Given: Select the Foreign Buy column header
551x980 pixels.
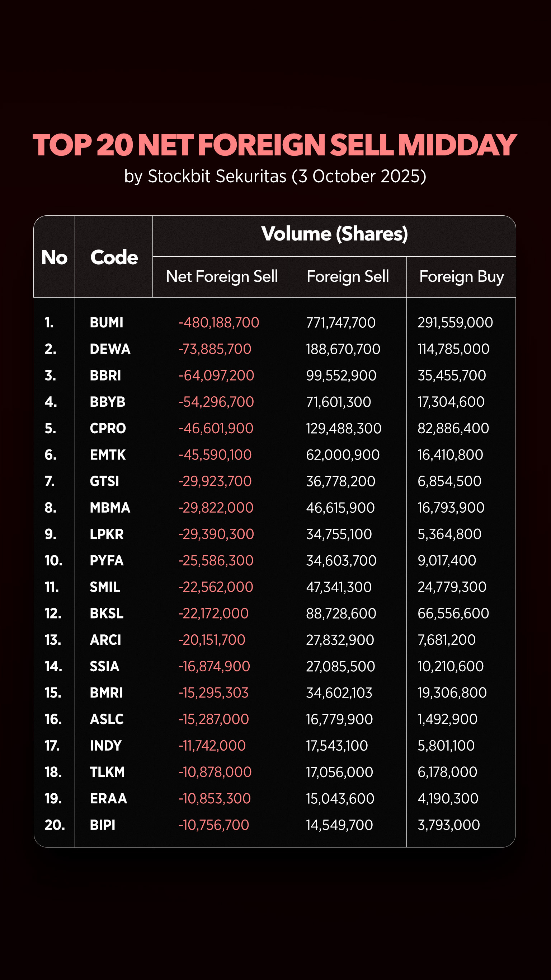Looking at the screenshot, I should (461, 276).
